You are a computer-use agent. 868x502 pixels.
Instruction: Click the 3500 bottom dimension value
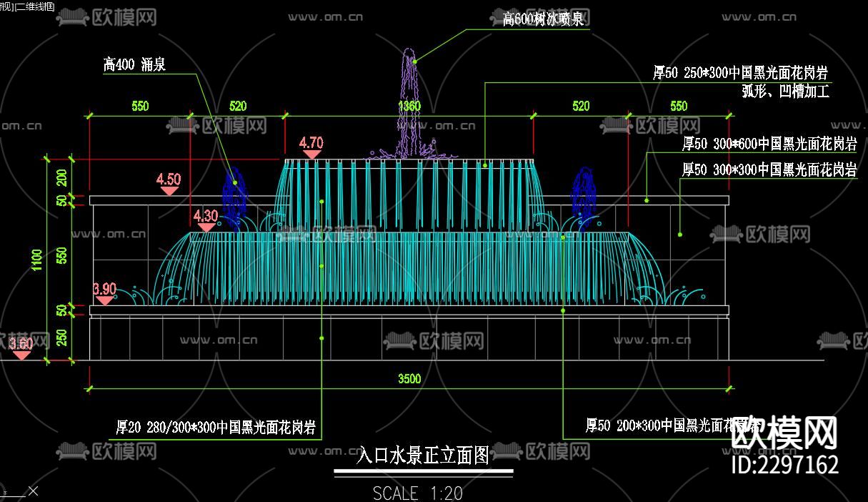click(x=409, y=379)
